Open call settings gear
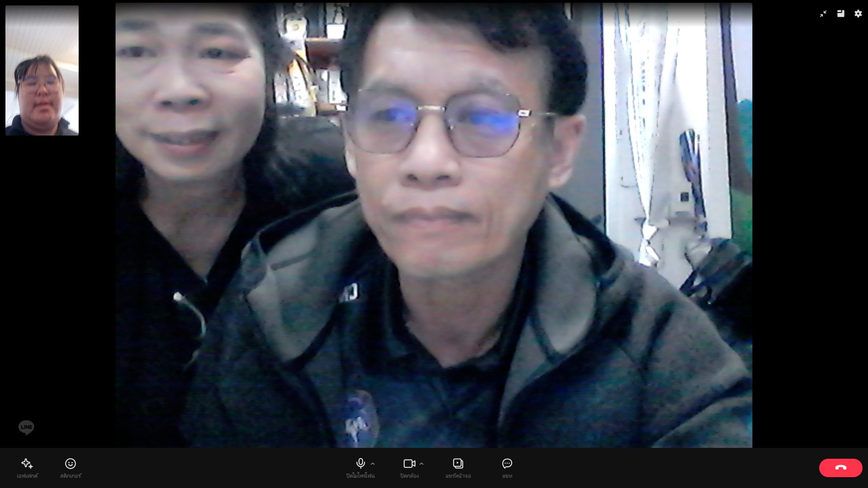This screenshot has height=488, width=868. 858,14
